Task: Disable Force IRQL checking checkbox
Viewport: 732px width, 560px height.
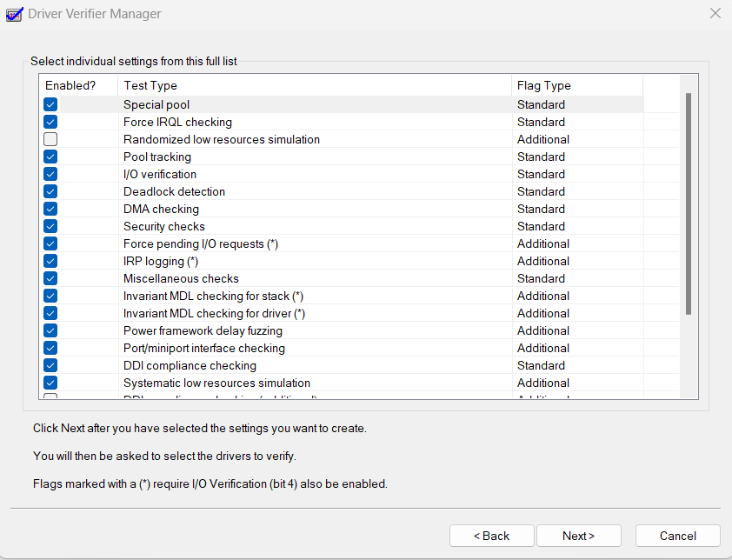Action: pyautogui.click(x=50, y=122)
